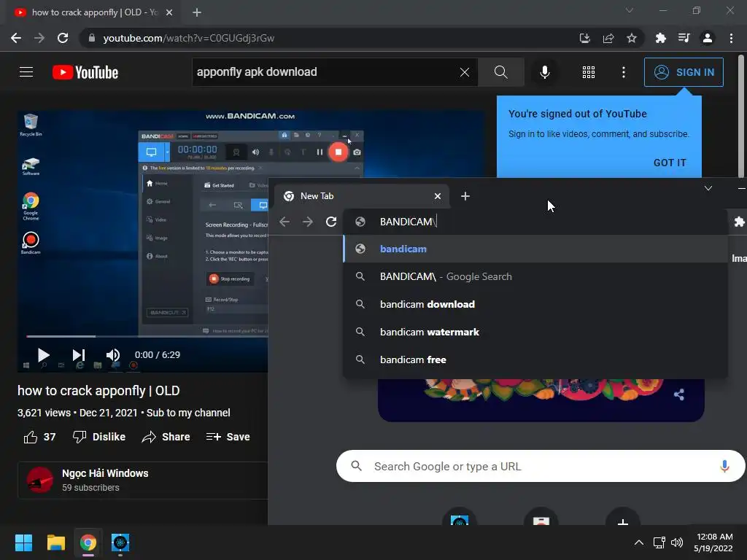747x560 pixels.
Task: Open the clock showing 12:08 AM
Action: tap(713, 542)
